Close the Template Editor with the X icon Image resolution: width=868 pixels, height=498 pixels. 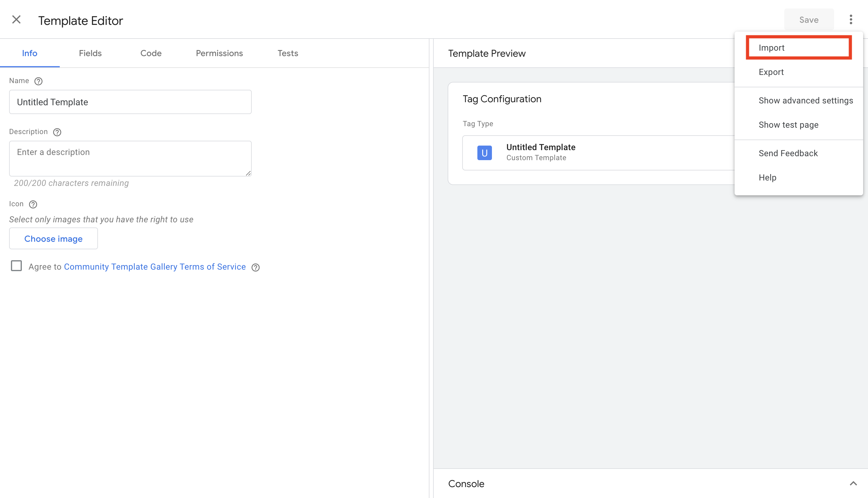(16, 19)
